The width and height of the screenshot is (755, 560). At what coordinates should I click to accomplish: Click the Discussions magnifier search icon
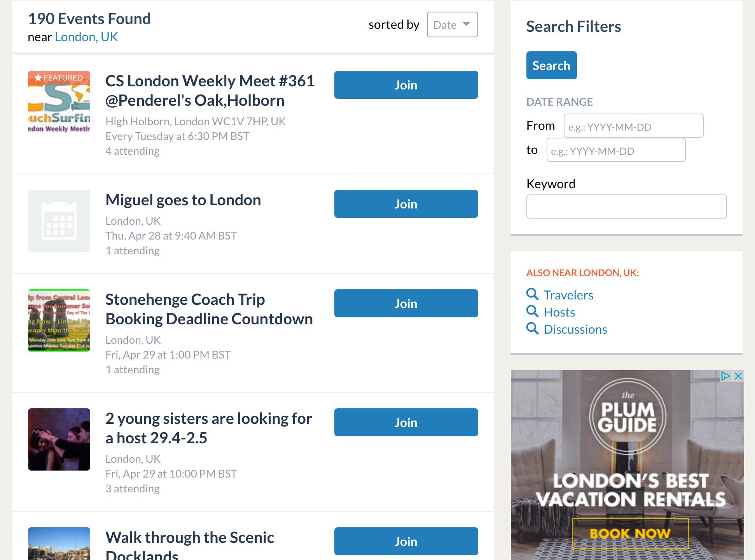click(532, 329)
